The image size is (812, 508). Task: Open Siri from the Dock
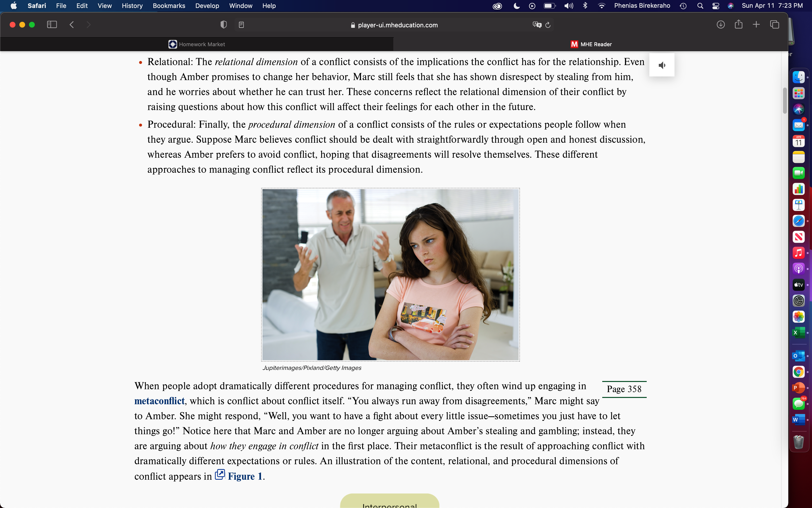[798, 109]
